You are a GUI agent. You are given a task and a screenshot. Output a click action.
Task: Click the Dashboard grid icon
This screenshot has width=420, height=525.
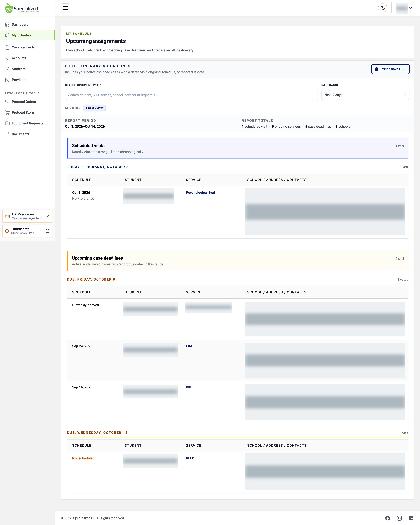tap(7, 25)
